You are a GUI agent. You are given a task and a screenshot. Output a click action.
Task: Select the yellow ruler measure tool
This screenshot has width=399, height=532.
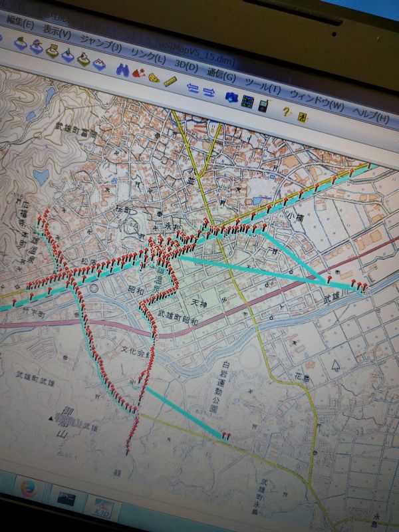(170, 81)
